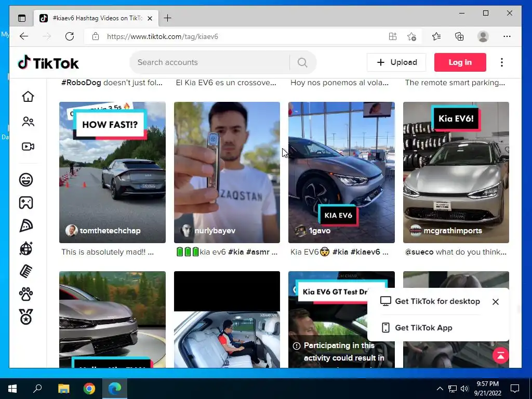Go back with browser back arrow
Viewport: 532px width, 399px height.
tap(24, 36)
